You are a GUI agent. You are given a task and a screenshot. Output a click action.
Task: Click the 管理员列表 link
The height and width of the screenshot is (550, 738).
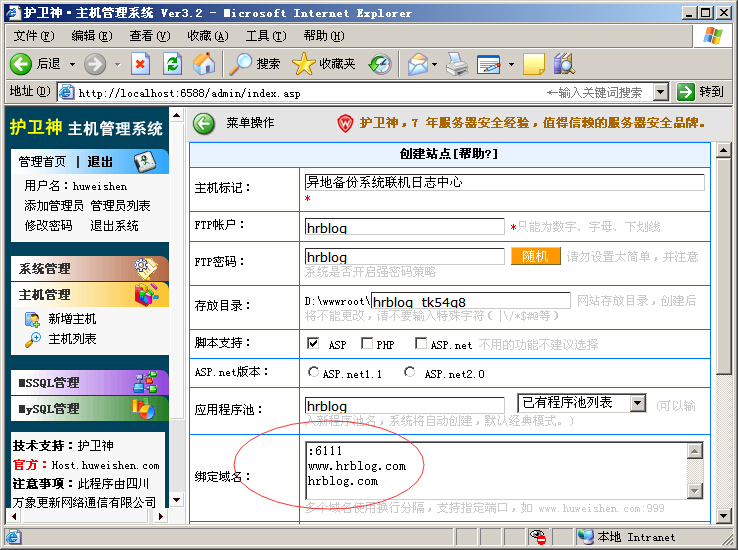(120, 206)
